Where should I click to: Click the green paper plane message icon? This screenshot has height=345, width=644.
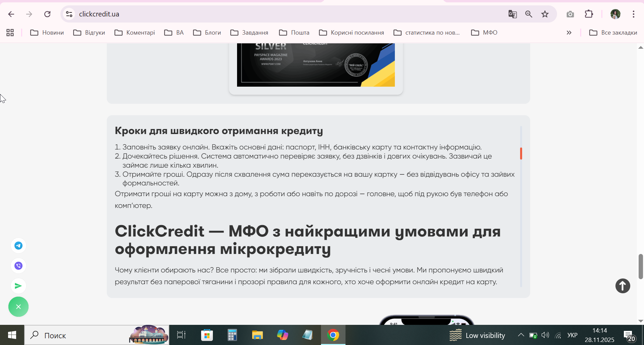[18, 286]
